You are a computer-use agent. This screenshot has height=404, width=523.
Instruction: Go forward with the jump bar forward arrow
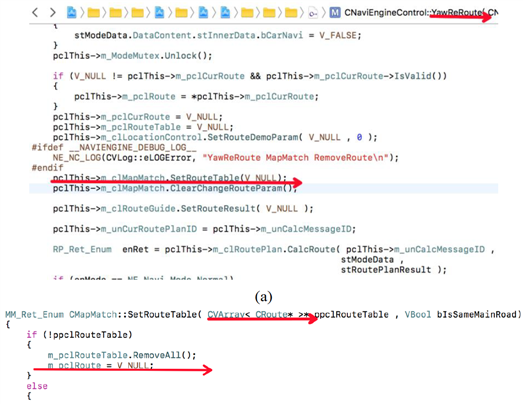point(53,13)
